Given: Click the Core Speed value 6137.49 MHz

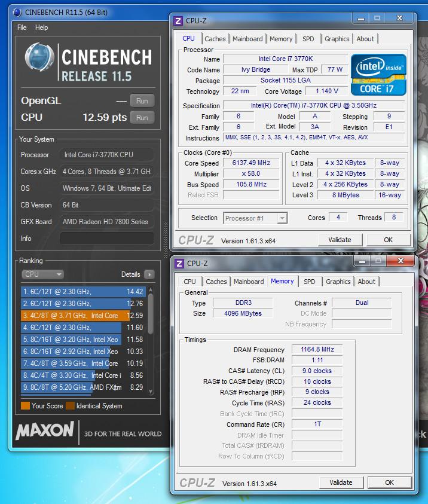Looking at the screenshot, I should pos(251,163).
